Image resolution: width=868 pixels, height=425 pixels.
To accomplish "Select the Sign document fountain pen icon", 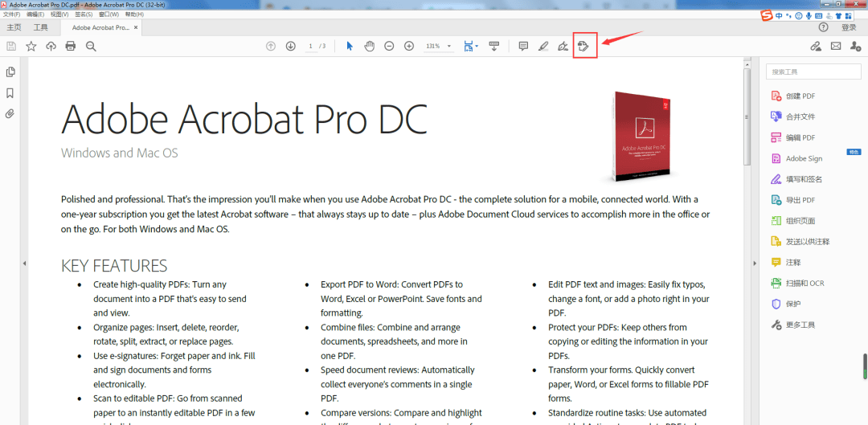I will pos(563,47).
